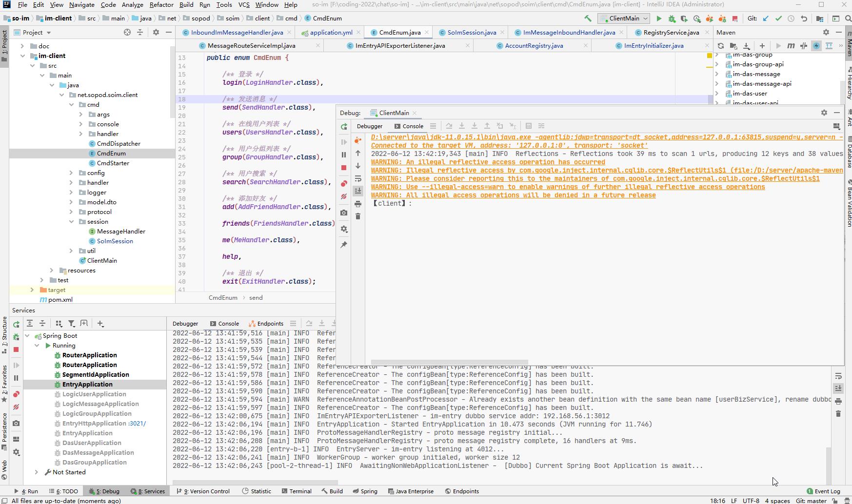Expand the args package node
Viewport: 852px width, 504px height.
(x=81, y=114)
